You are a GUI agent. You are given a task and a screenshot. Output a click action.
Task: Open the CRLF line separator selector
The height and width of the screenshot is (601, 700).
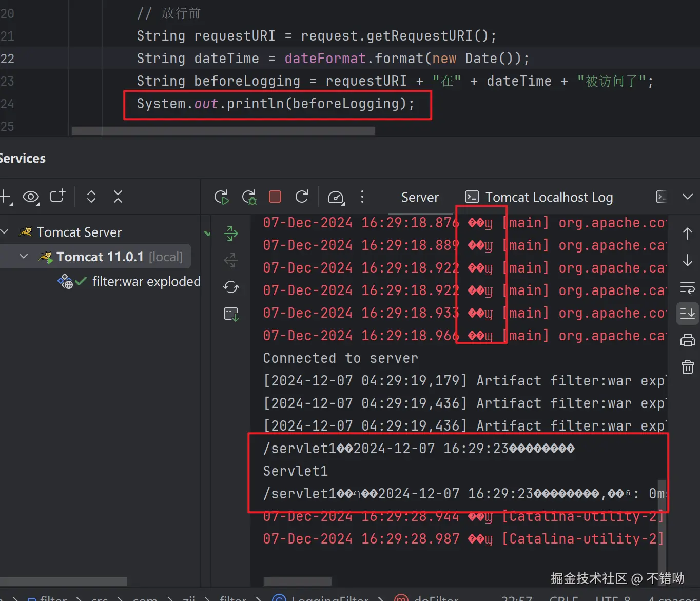[x=563, y=598]
